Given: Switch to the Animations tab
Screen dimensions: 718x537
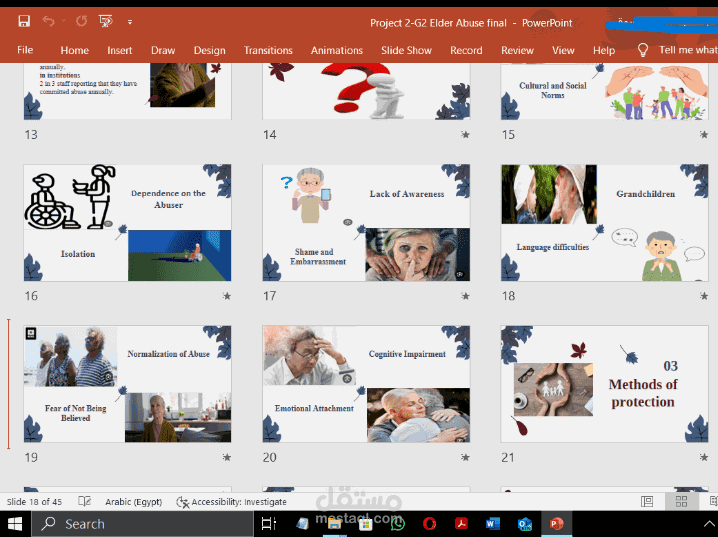Looking at the screenshot, I should click(x=337, y=50).
